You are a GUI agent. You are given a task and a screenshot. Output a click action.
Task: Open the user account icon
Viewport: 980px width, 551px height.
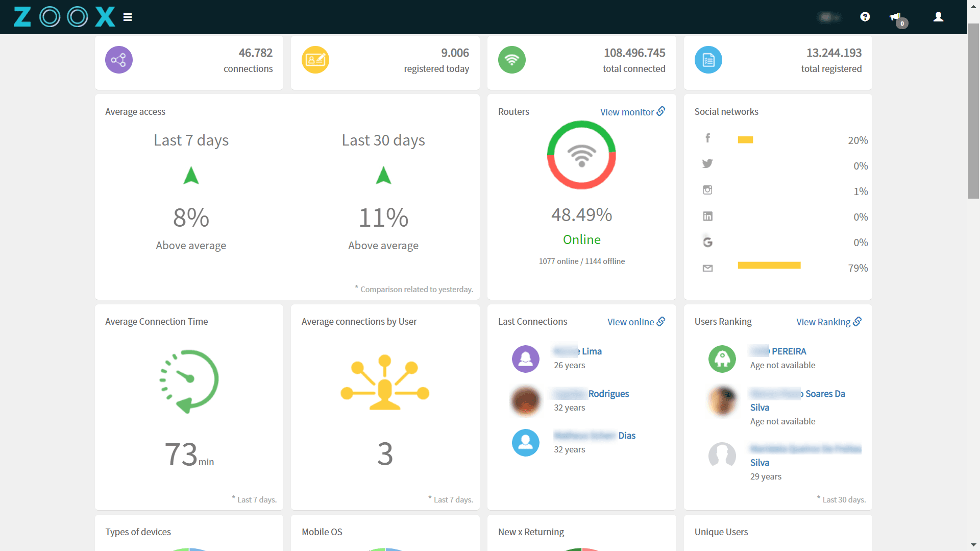938,17
